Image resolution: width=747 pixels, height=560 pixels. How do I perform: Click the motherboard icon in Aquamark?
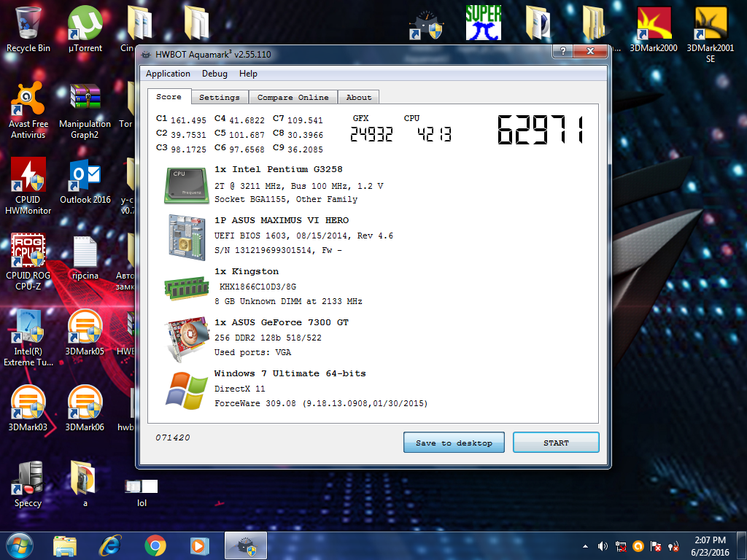pyautogui.click(x=186, y=237)
